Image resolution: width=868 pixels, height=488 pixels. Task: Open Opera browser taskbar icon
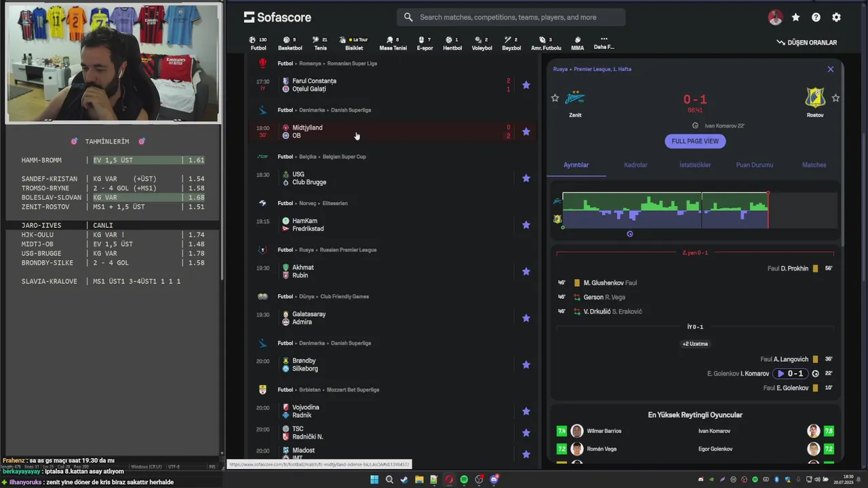pos(449,480)
